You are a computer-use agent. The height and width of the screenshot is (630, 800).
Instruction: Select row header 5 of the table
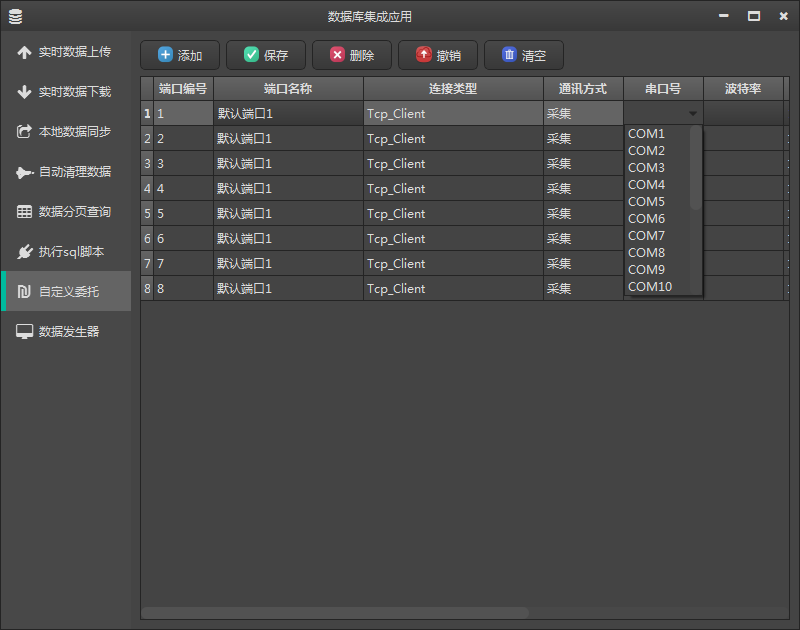147,213
